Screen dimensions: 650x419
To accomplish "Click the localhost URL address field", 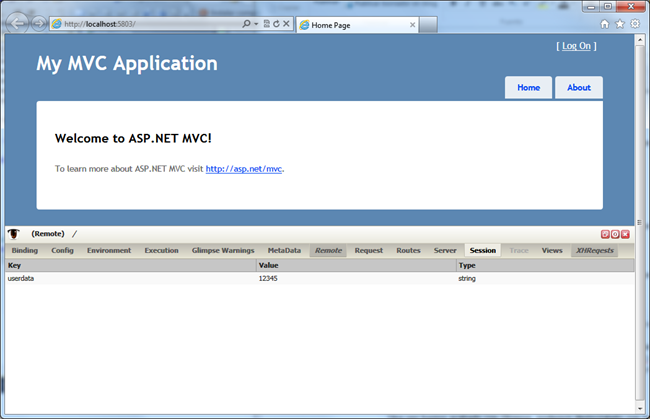I will (150, 23).
